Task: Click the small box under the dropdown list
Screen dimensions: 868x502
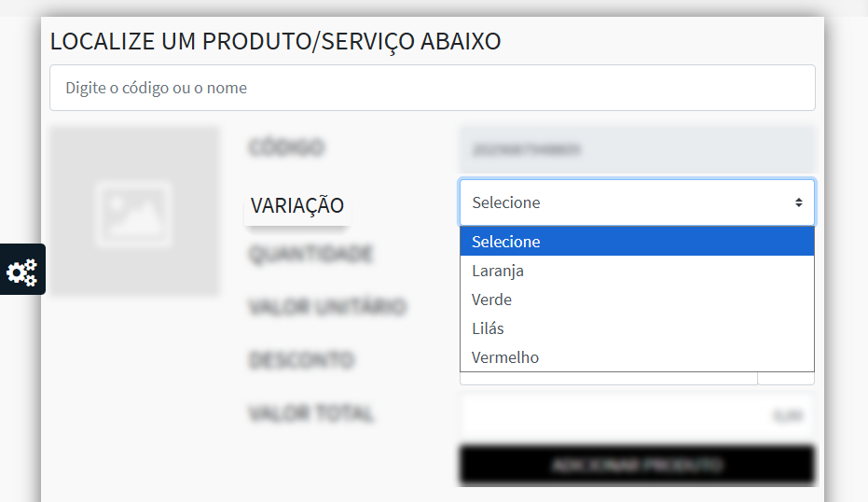Action: coord(786,379)
